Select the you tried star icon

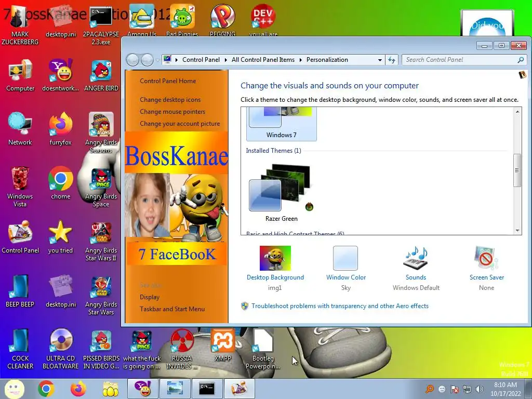pyautogui.click(x=60, y=237)
